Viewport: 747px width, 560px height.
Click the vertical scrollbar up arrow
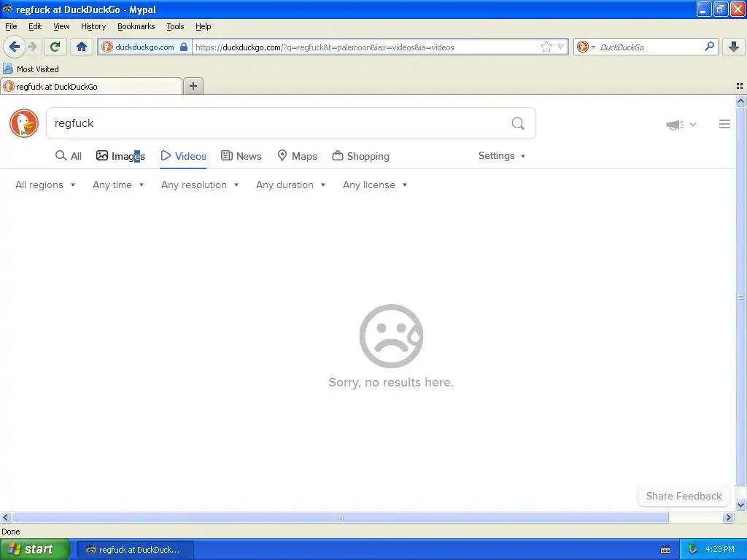pos(740,101)
